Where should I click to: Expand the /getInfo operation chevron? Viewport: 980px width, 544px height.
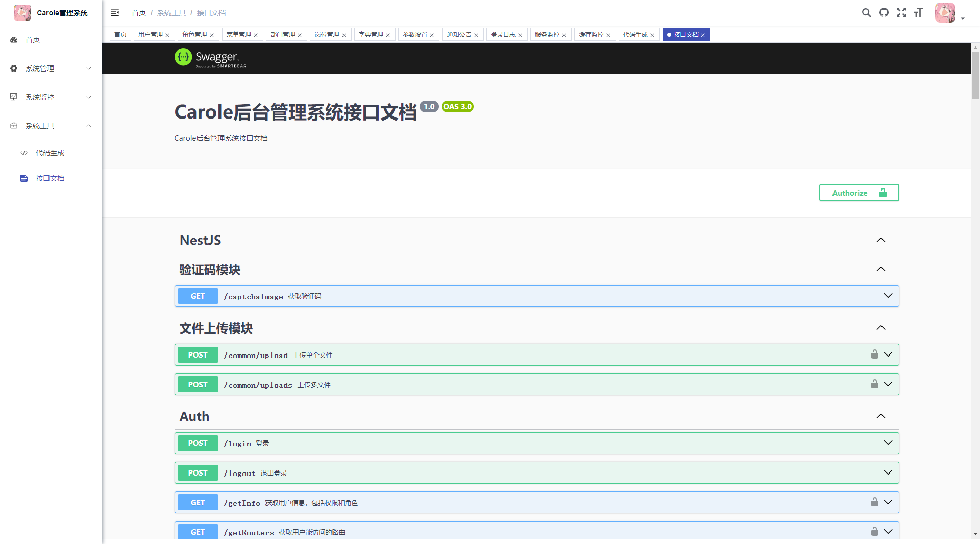(888, 502)
